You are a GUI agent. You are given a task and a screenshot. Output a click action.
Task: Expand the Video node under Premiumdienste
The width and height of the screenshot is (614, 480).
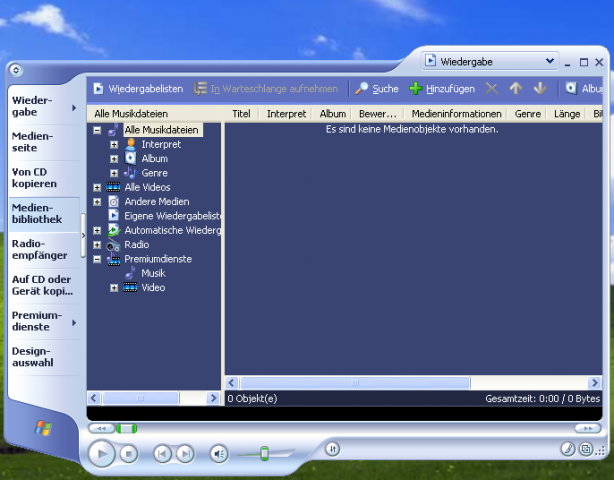114,288
